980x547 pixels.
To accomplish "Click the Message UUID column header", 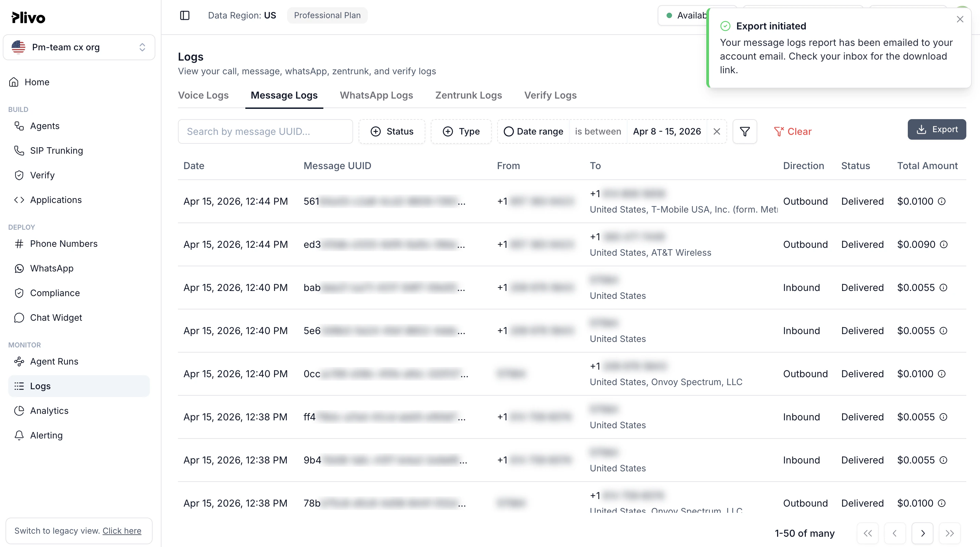I will click(x=337, y=166).
